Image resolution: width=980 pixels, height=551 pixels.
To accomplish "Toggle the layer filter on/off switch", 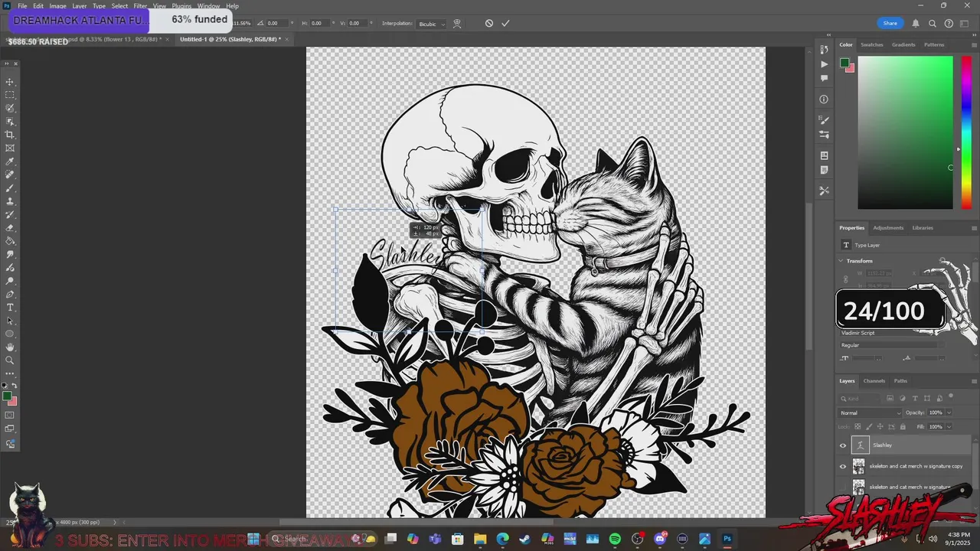I will pyautogui.click(x=951, y=396).
